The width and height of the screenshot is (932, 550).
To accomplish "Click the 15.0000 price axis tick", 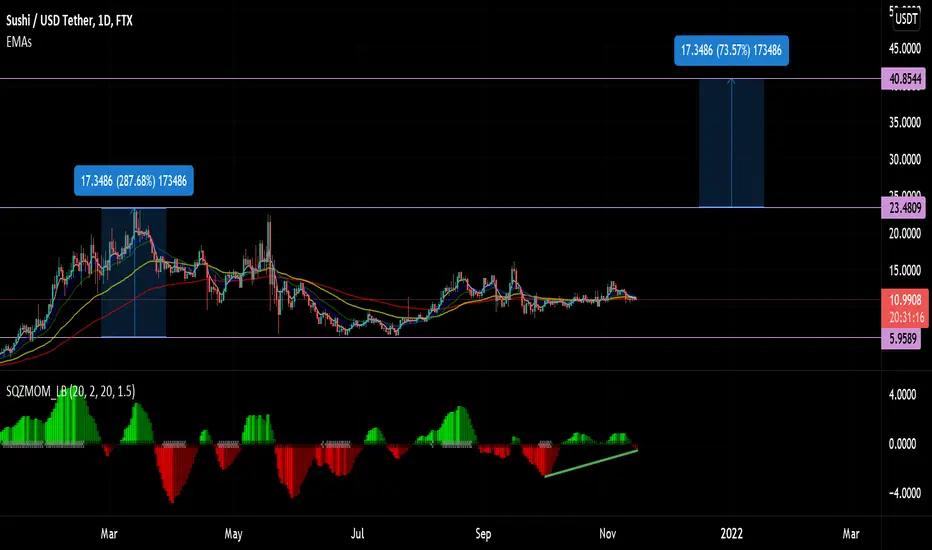I will coord(905,271).
